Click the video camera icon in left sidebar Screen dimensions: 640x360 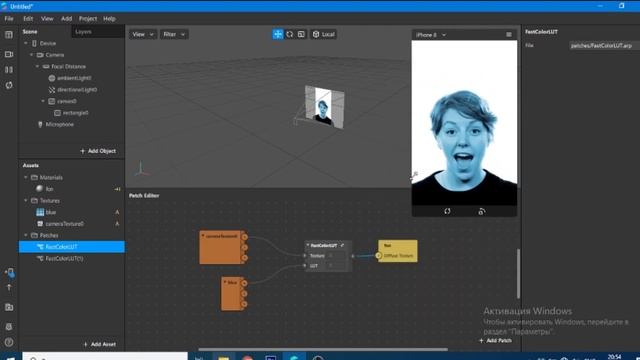(9, 54)
